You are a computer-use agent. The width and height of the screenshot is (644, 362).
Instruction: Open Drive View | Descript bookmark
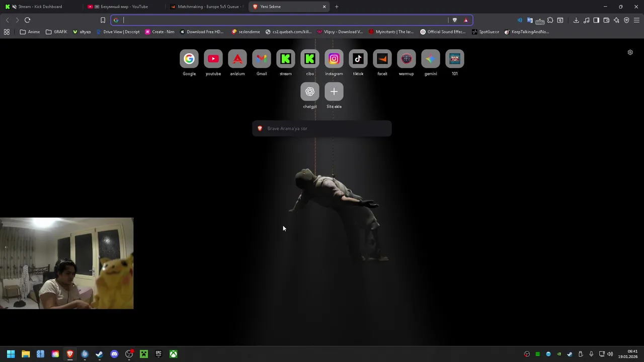pos(118,32)
